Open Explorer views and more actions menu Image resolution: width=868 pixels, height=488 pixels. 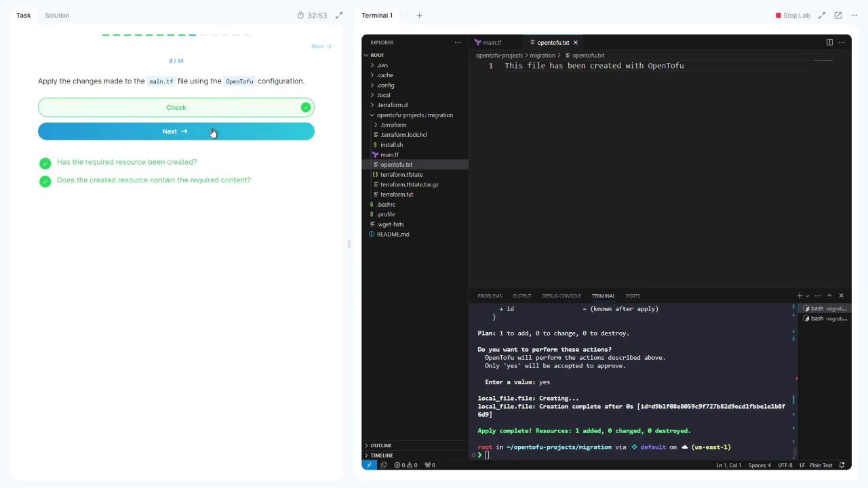pyautogui.click(x=457, y=42)
